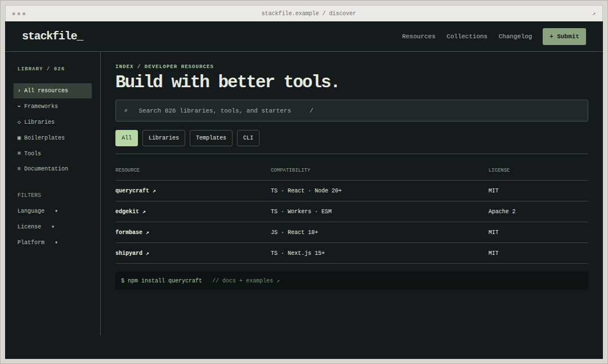Click the Libraries diamond icon in sidebar
This screenshot has height=364, width=608.
pyautogui.click(x=19, y=122)
